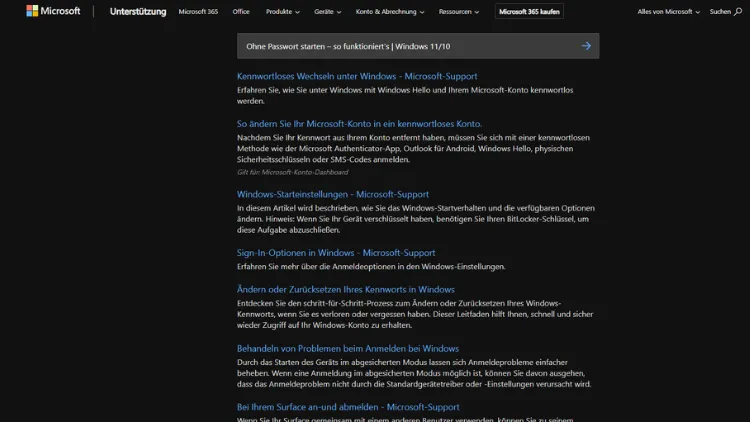Open the Microsoft 365 nav item
Image resolution: width=750 pixels, height=422 pixels.
point(198,11)
